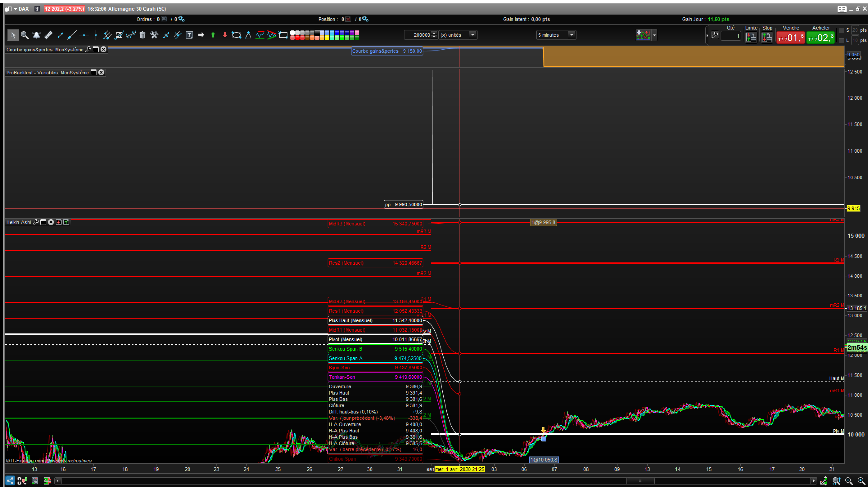Select the magnifier zoom tool
The height and width of the screenshot is (487, 868).
24,35
